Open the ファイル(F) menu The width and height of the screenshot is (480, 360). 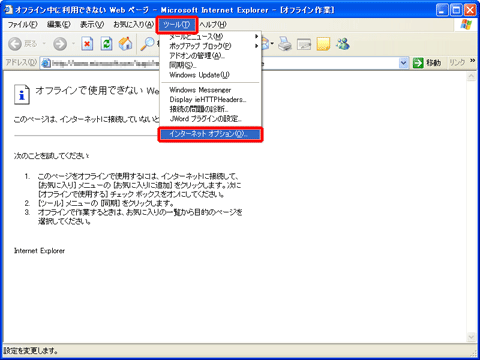[22, 25]
